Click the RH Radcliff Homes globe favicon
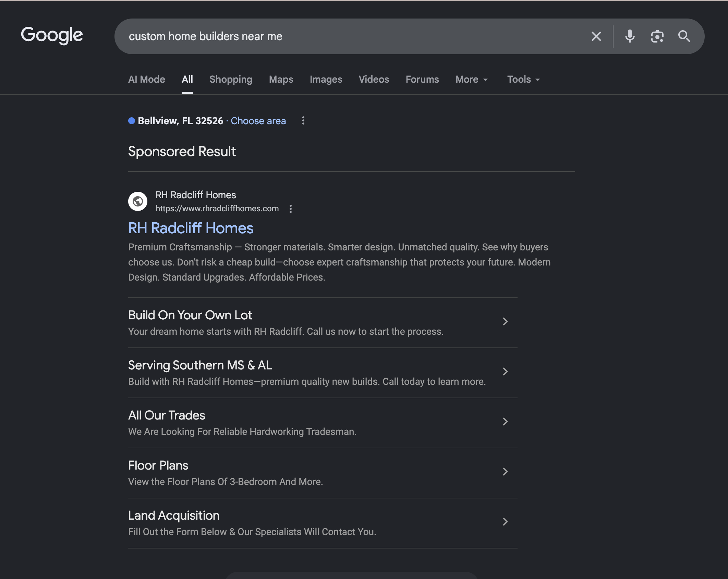 point(138,201)
